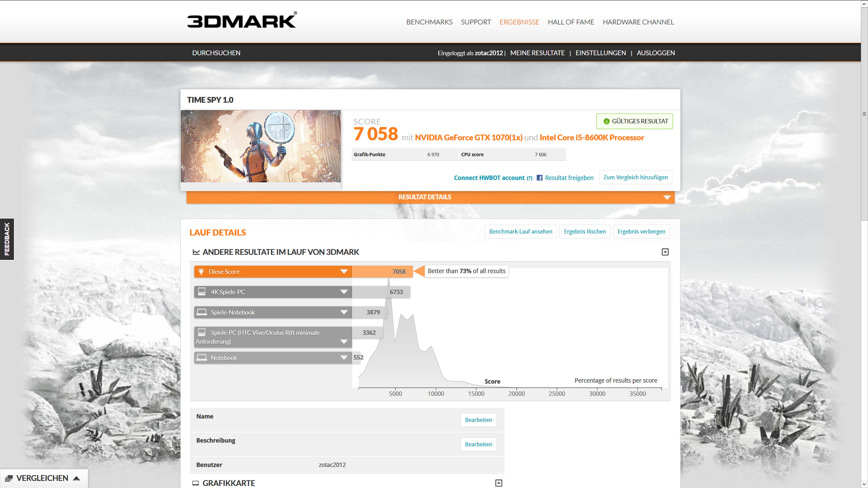
Task: Click Zum Vergleich hinzufügen button
Action: pos(635,177)
